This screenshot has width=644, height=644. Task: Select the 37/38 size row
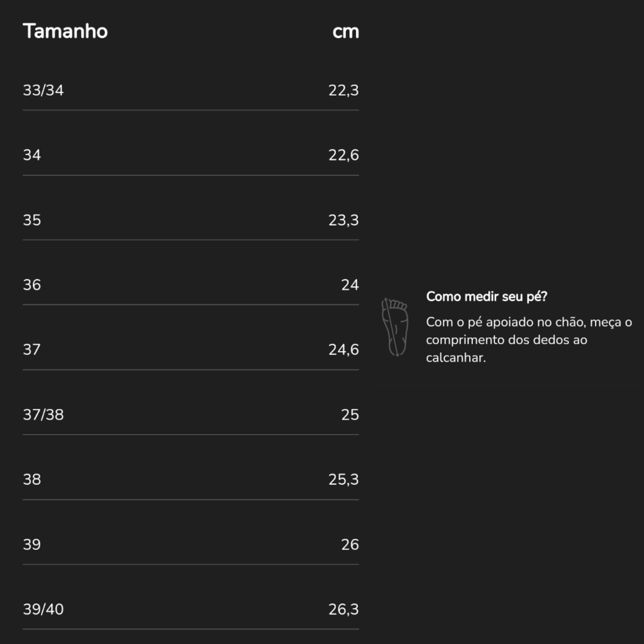coord(191,415)
